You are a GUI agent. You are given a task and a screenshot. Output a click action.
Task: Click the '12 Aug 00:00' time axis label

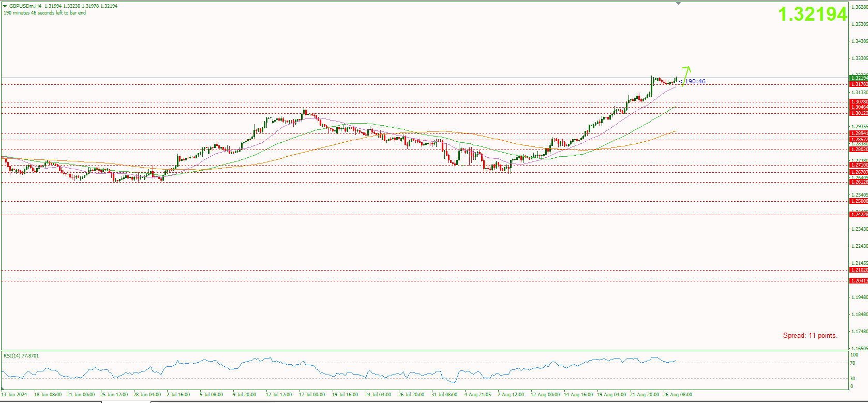tap(545, 395)
